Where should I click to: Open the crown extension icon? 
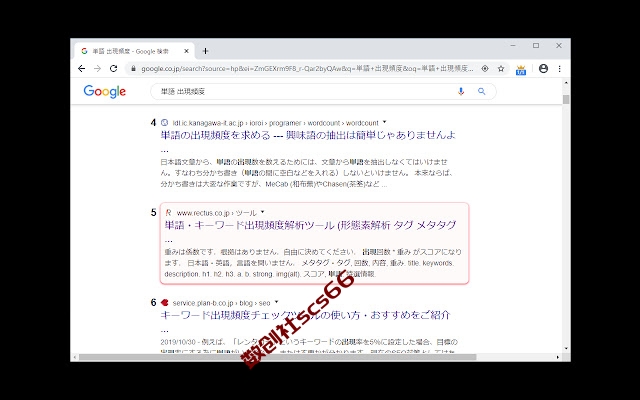click(x=521, y=69)
